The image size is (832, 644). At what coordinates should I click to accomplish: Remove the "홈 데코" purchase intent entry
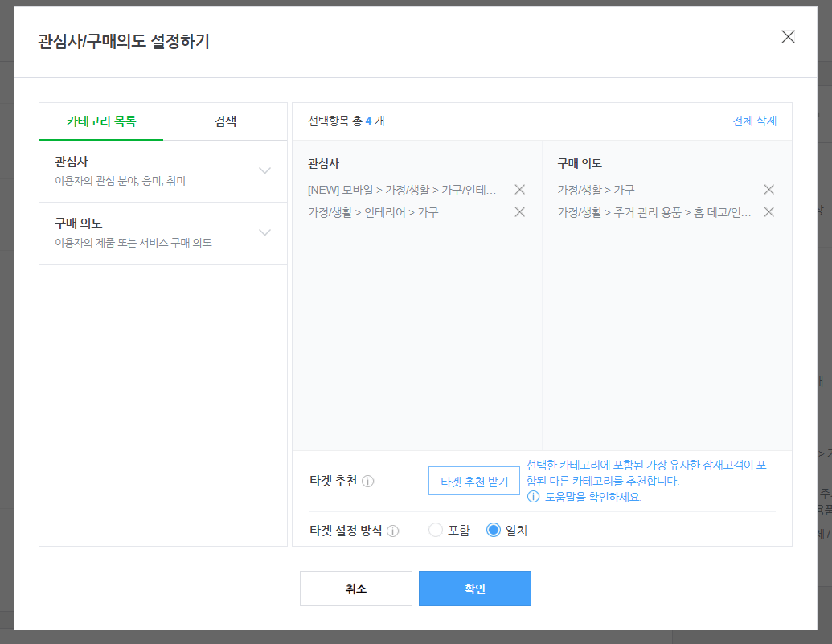pyautogui.click(x=768, y=212)
